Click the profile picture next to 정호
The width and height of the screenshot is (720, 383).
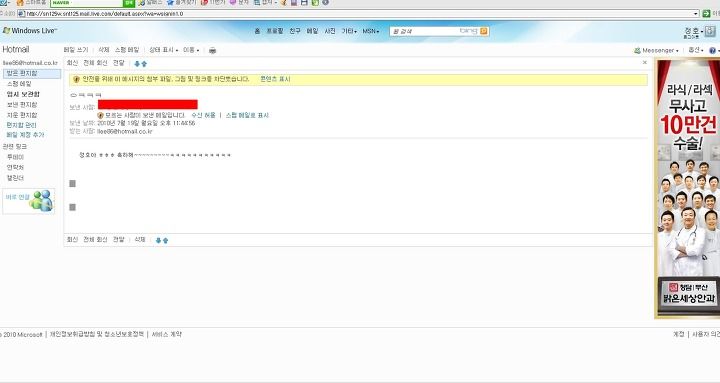(710, 31)
